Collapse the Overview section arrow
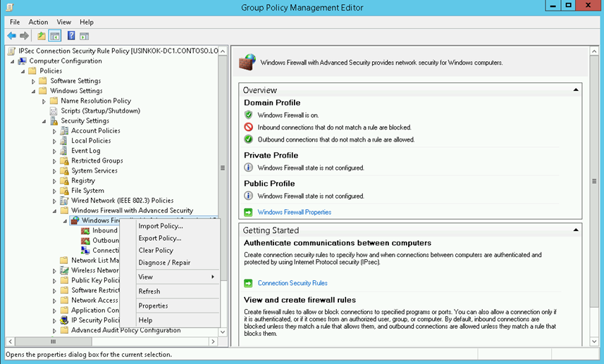 coord(576,89)
